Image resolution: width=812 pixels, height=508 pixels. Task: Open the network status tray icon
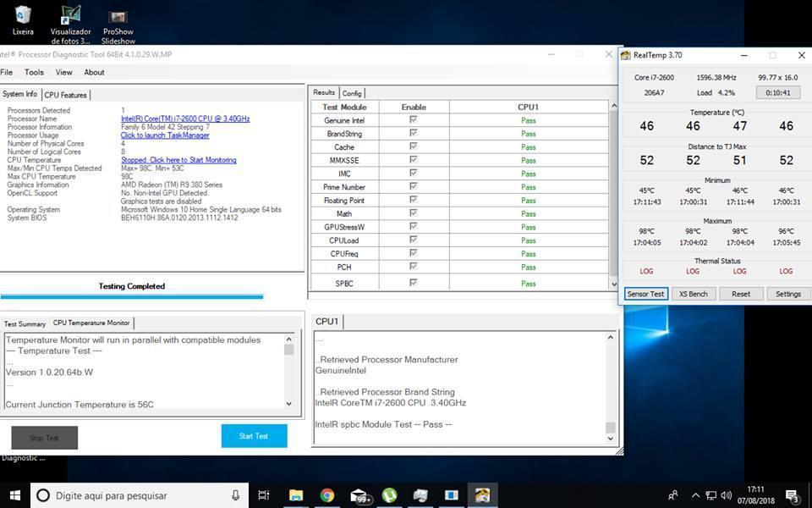(x=711, y=495)
